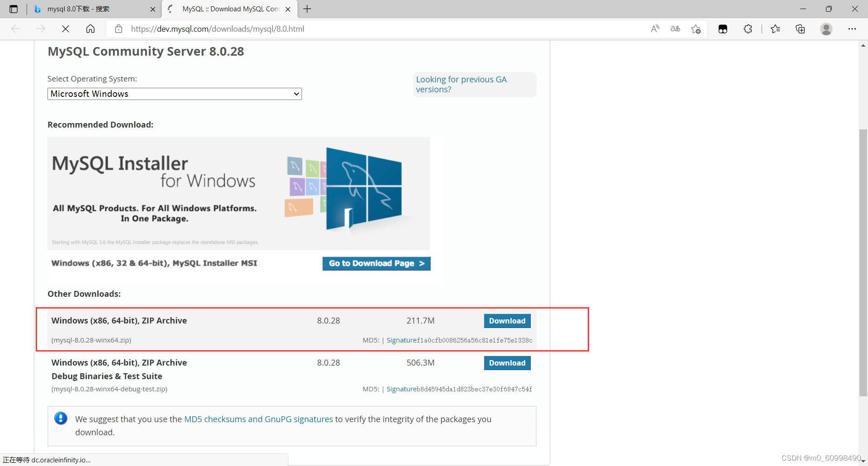The height and width of the screenshot is (466, 868).
Task: Open Signature link for debug-test zip
Action: point(401,389)
